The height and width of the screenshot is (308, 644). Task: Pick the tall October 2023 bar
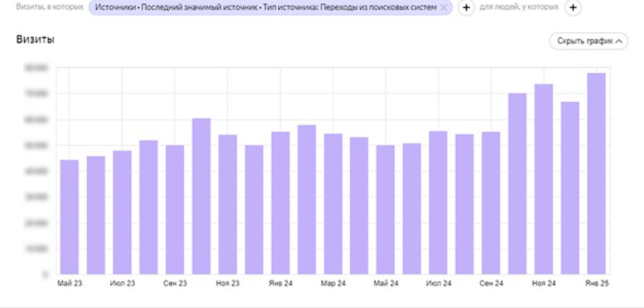click(x=201, y=196)
